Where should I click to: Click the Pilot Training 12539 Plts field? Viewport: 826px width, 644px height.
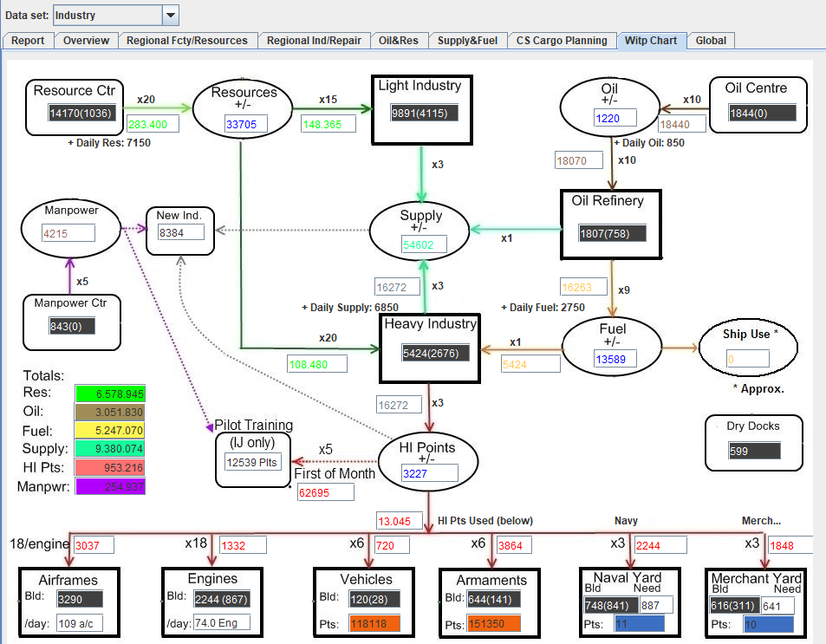[253, 462]
